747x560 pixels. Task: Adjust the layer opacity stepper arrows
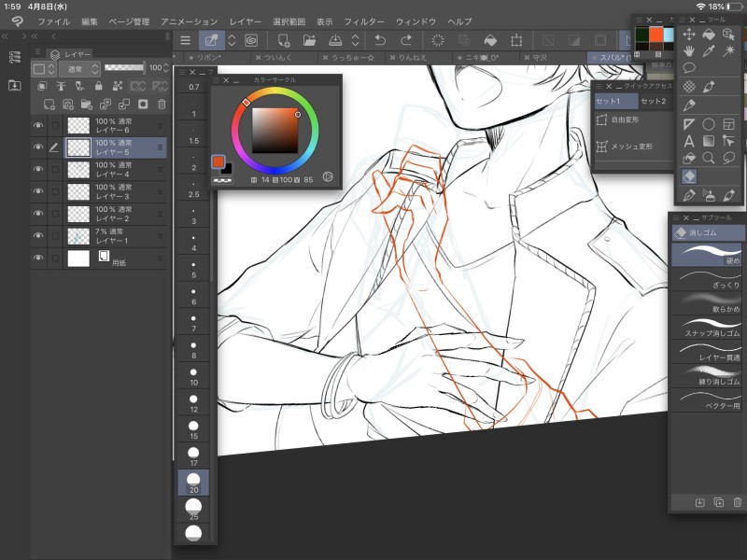166,68
